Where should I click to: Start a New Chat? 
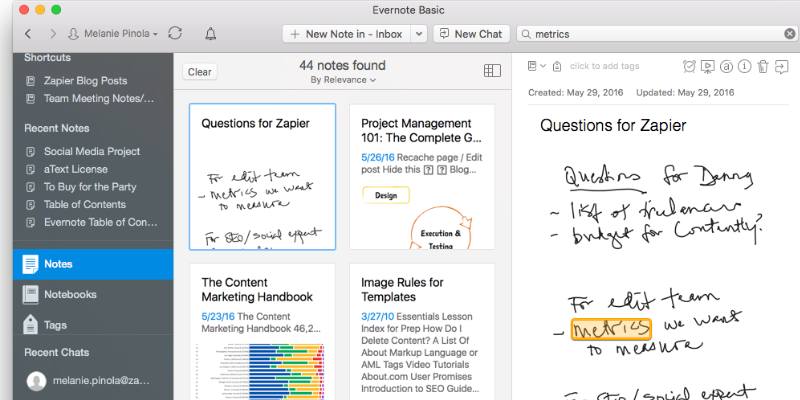(x=471, y=34)
